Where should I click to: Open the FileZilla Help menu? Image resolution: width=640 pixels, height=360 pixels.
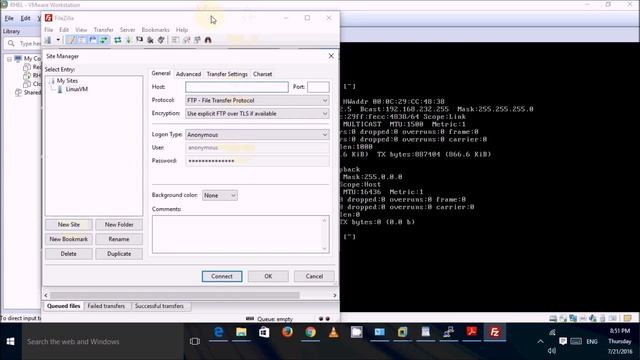[x=182, y=30]
